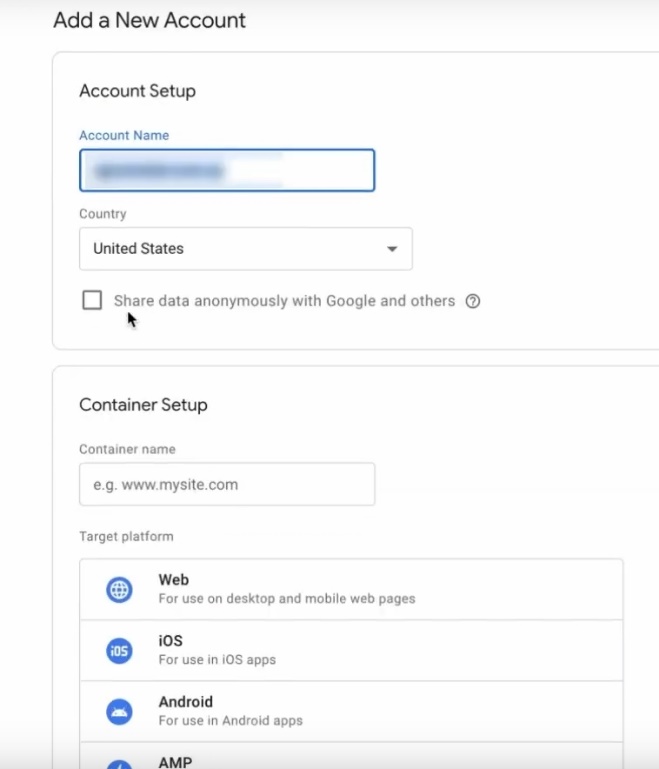Click the help question mark icon
Viewport: 659px width, 769px height.
473,301
